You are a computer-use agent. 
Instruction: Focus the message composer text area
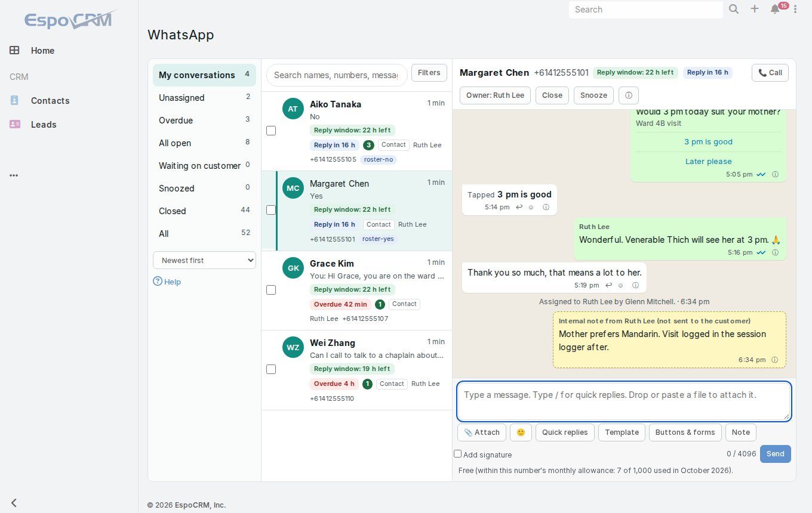point(624,401)
